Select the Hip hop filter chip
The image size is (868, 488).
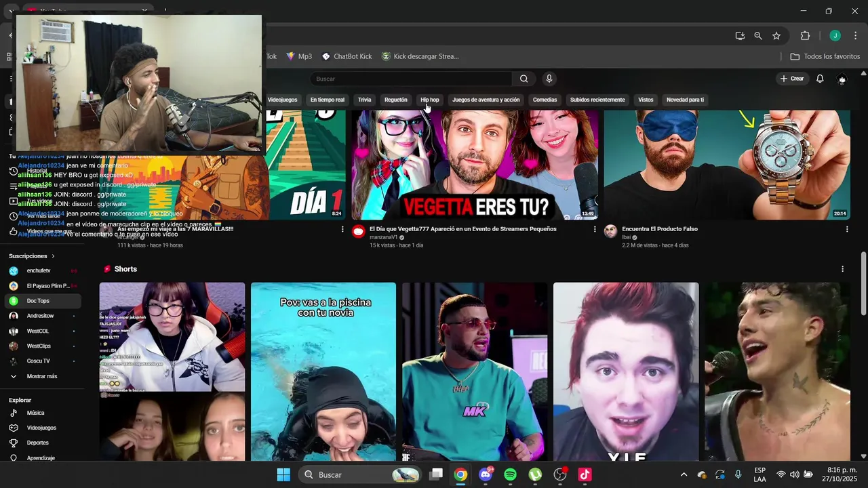pos(430,100)
